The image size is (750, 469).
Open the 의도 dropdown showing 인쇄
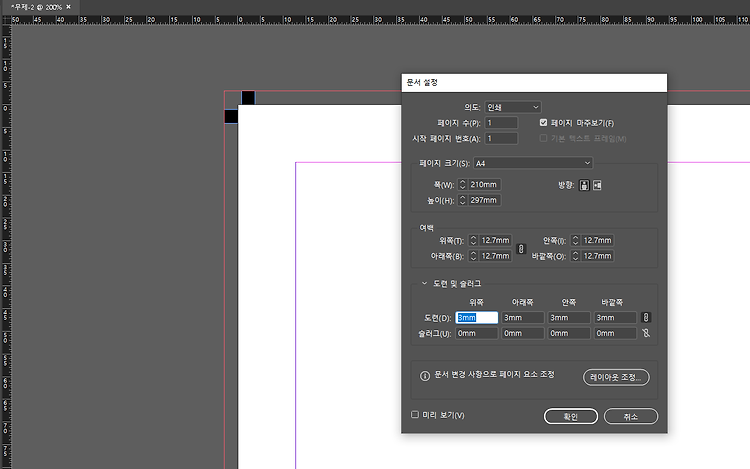pos(513,107)
